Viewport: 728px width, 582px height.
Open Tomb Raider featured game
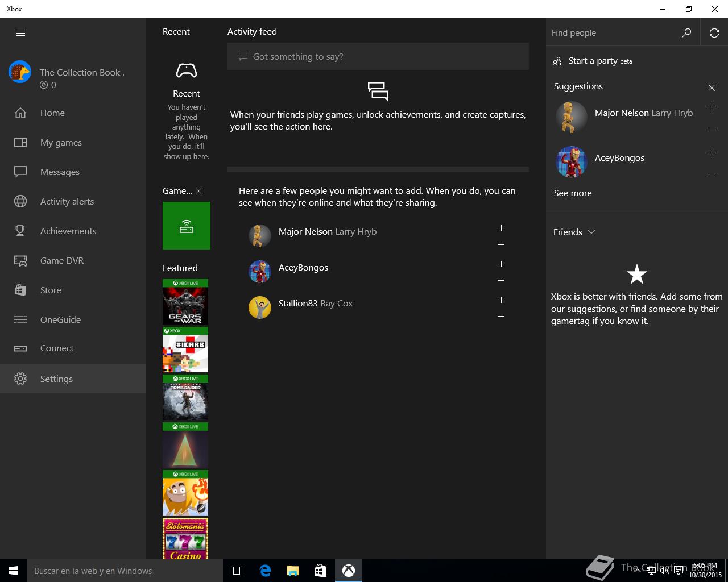185,397
